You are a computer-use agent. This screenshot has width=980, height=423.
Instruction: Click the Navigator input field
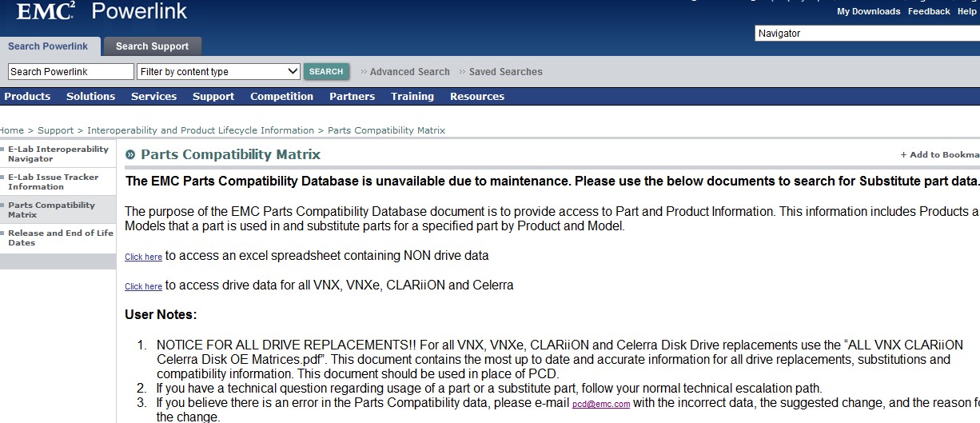(x=867, y=34)
